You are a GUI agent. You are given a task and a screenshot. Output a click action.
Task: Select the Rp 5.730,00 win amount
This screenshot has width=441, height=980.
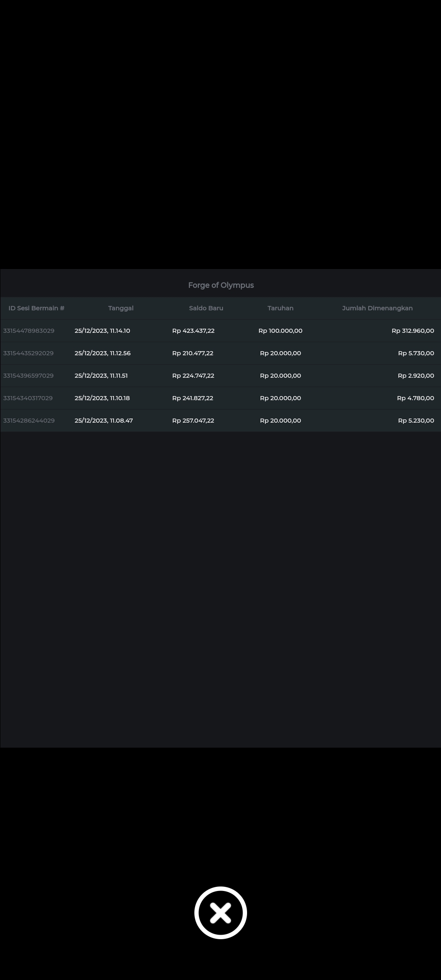[x=416, y=353]
